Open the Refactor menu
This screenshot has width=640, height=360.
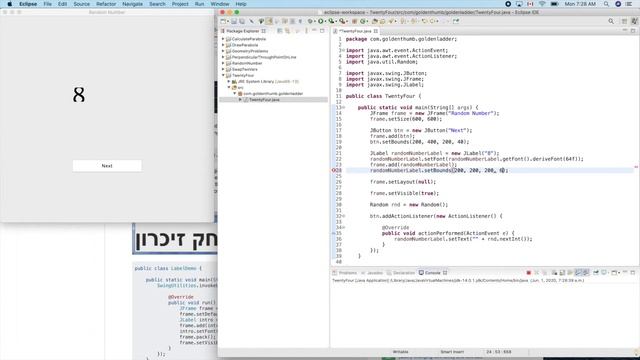(106, 4)
